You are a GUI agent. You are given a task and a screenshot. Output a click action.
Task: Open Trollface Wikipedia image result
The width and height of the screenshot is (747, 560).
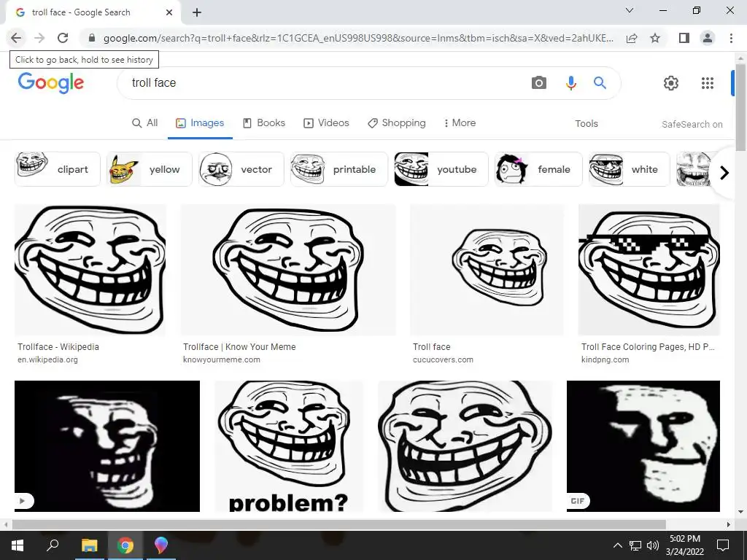90,270
